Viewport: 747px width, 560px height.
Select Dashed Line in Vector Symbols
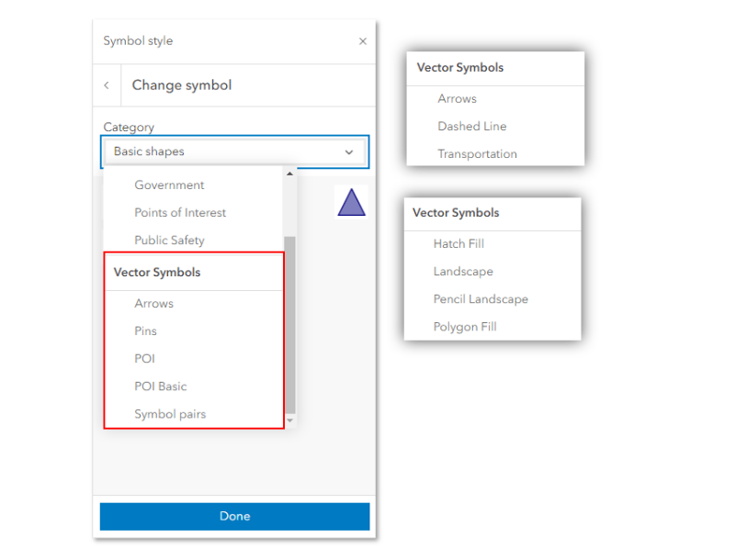pyautogui.click(x=471, y=127)
